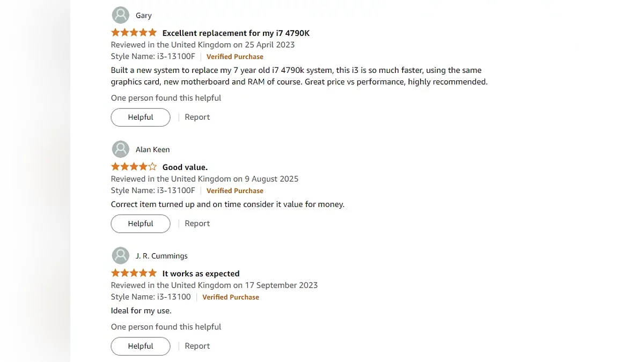This screenshot has height=362, width=644.
Task: Click Verified Purchase on Gary's review
Action: (x=235, y=57)
